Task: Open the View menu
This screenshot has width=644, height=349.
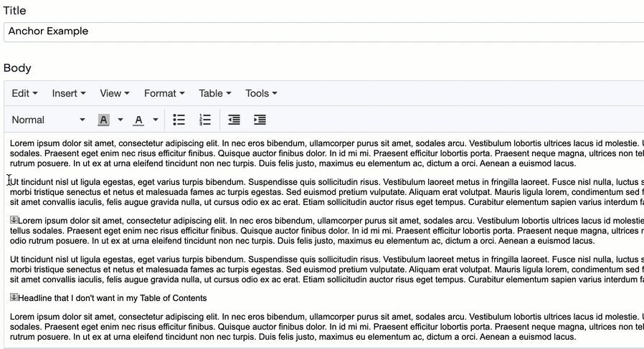Action: pos(114,93)
